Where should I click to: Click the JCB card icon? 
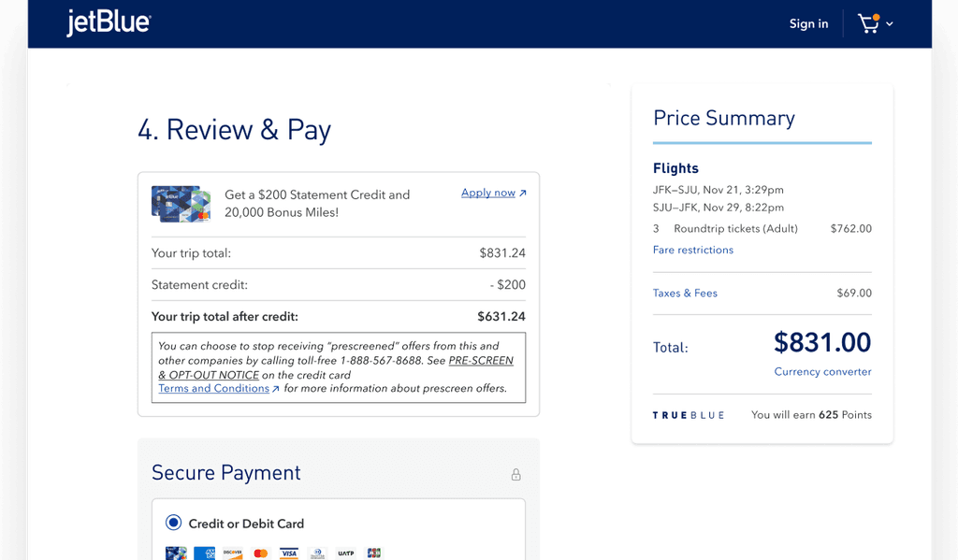click(x=374, y=553)
